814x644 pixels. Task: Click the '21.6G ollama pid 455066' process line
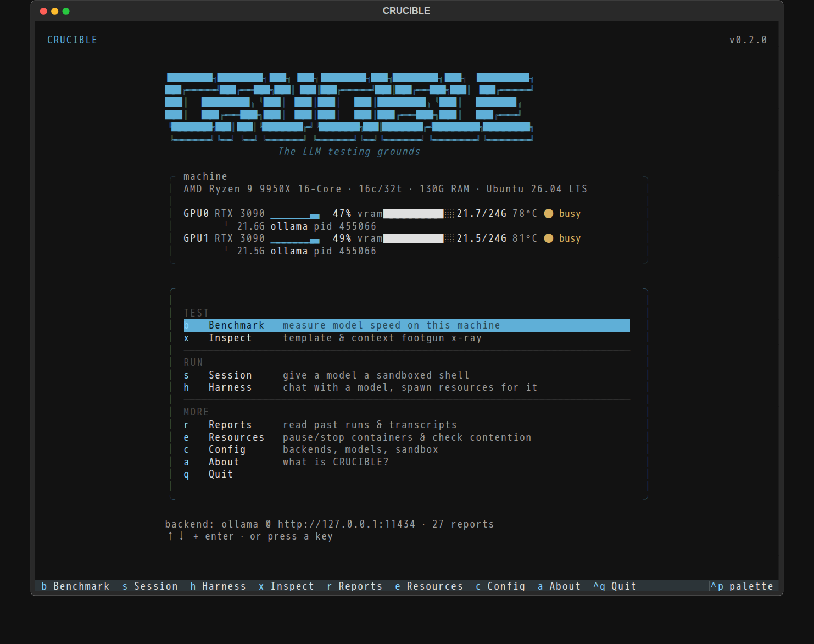(306, 226)
